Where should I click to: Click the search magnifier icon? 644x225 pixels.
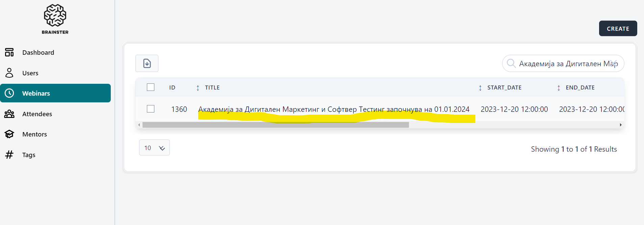(x=511, y=64)
